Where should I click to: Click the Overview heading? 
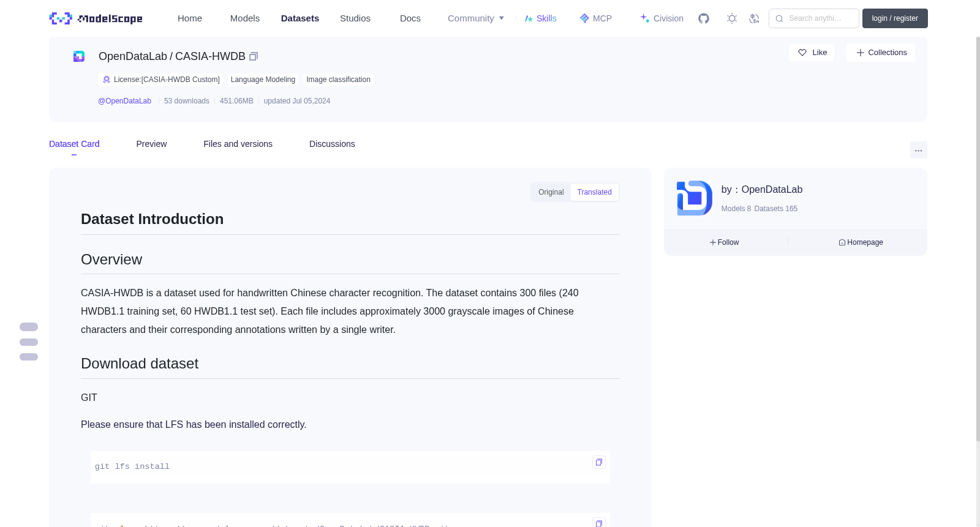111,260
